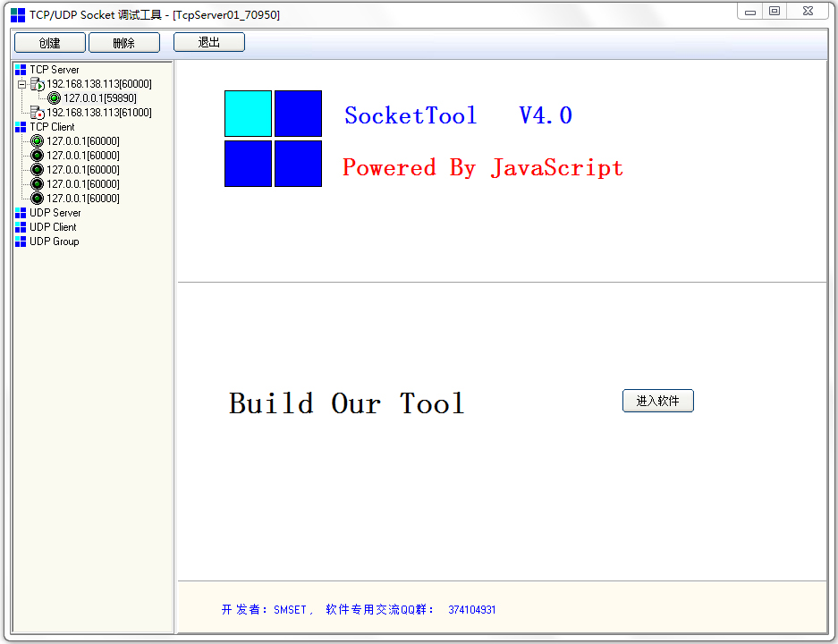The image size is (838, 644).
Task: Select the connected client icon for 127.0.0.1[59890]
Action: (x=55, y=97)
